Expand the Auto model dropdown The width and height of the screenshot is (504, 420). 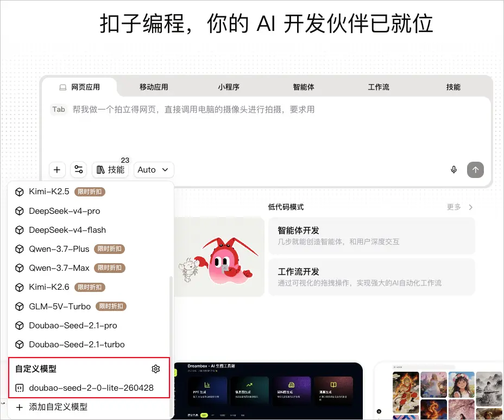[x=154, y=169]
